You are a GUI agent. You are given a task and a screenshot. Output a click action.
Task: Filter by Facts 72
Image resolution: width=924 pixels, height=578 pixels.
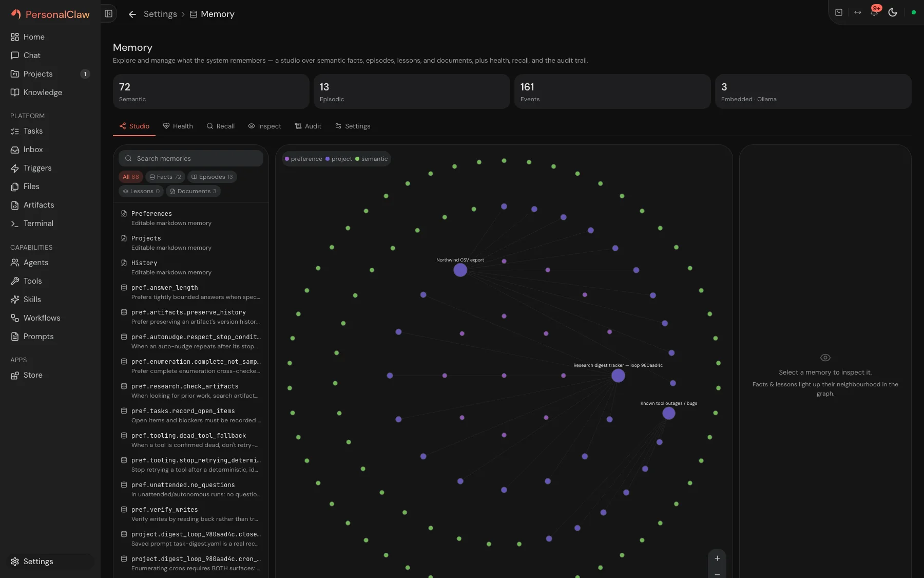pyautogui.click(x=165, y=177)
